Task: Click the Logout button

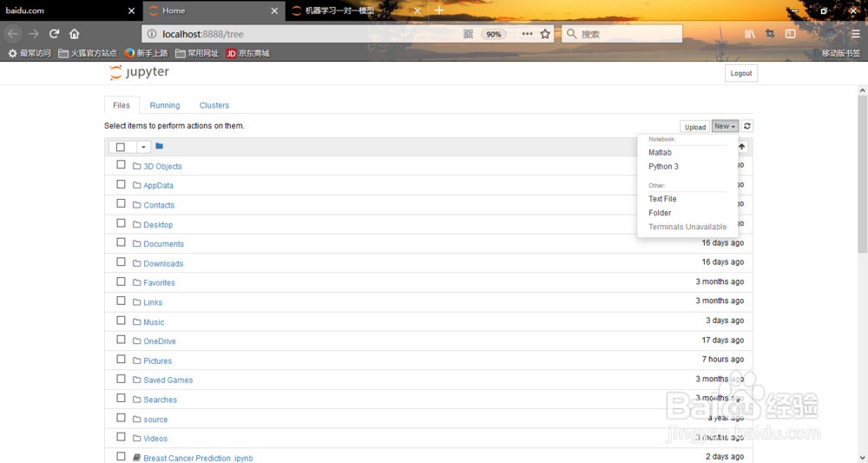Action: coord(740,73)
